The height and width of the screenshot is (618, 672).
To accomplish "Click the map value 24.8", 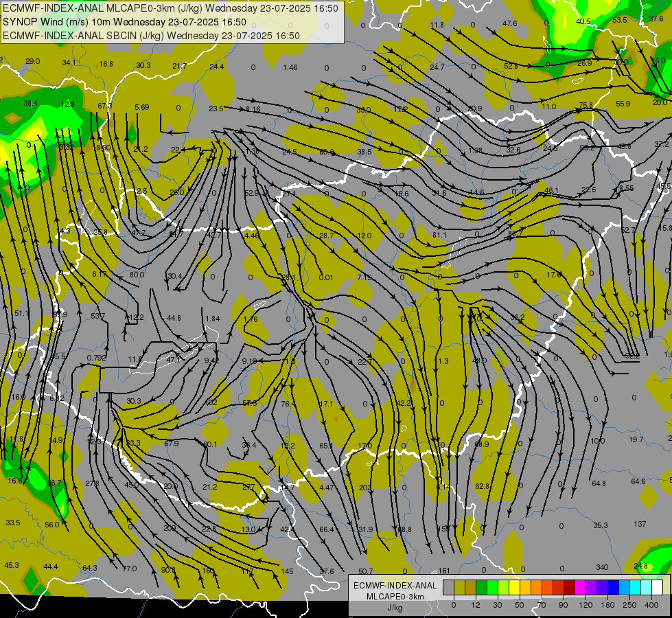I will [x=640, y=566].
